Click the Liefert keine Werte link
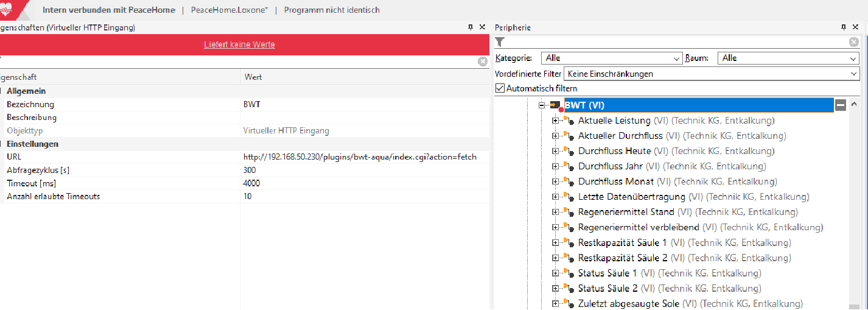Image resolution: width=868 pixels, height=310 pixels. click(239, 44)
